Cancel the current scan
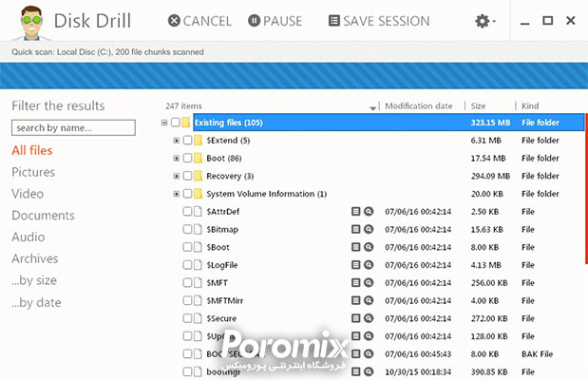 tap(199, 21)
